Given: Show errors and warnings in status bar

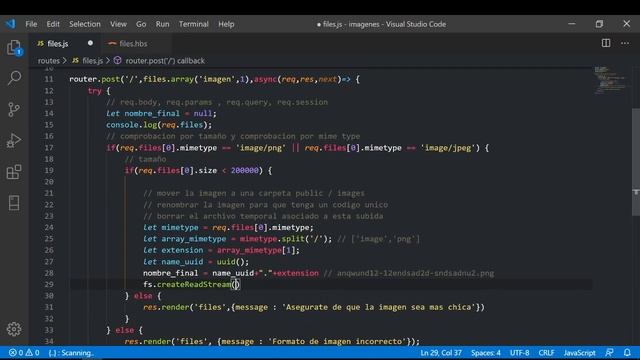Looking at the screenshot, I should (24, 353).
